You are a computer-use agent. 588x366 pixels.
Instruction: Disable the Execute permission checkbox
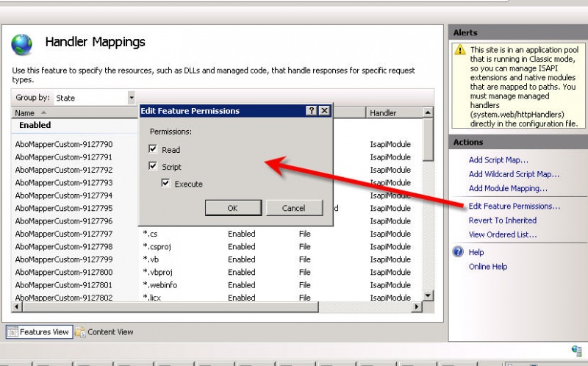[165, 183]
